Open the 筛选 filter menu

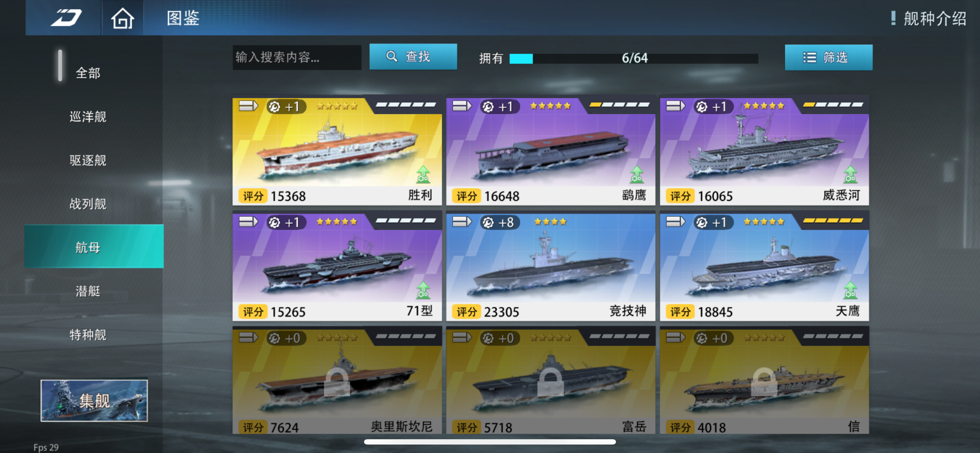click(829, 58)
